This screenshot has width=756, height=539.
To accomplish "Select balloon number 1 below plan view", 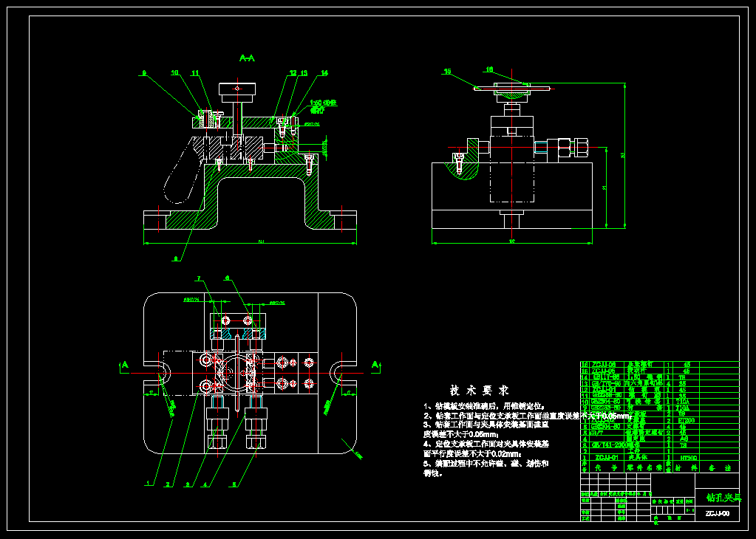I will (x=149, y=482).
